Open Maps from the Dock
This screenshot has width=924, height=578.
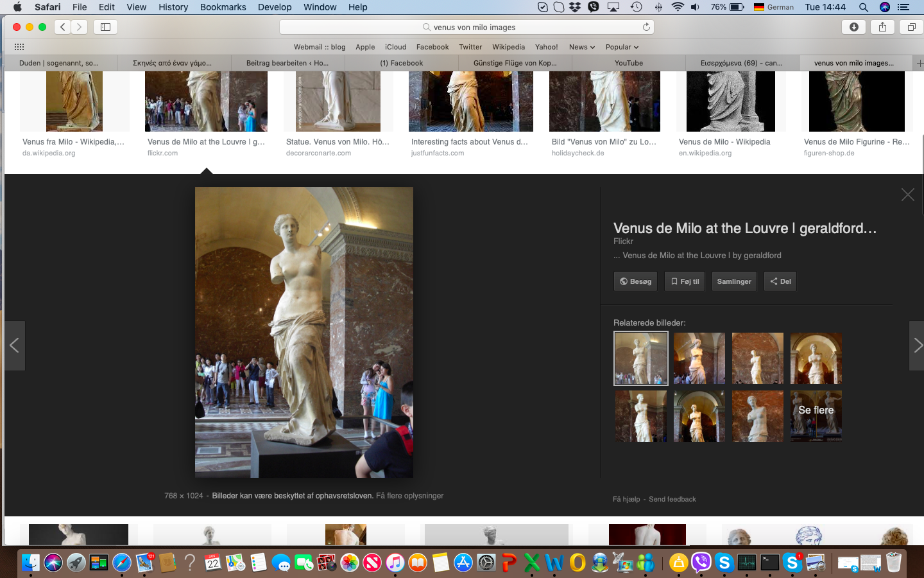click(x=235, y=563)
